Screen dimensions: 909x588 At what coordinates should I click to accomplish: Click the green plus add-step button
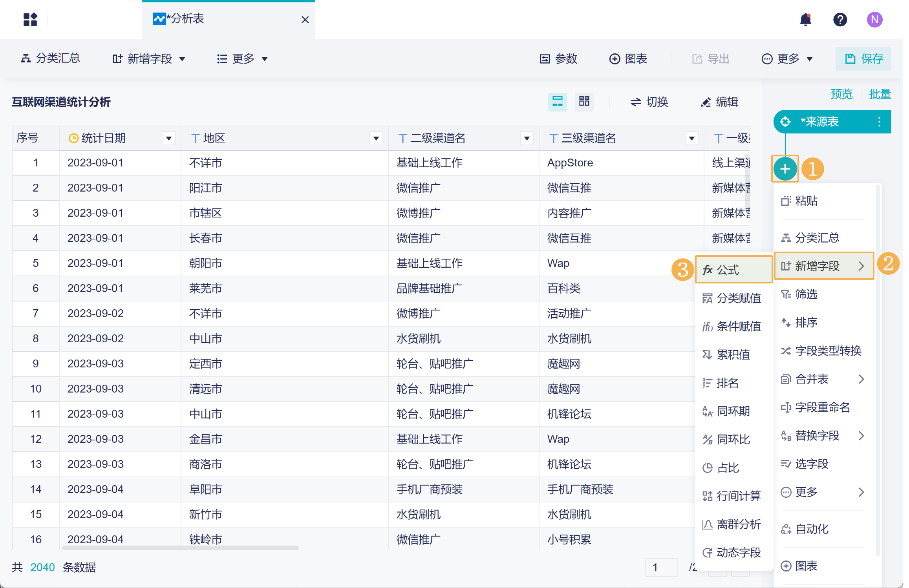click(785, 169)
